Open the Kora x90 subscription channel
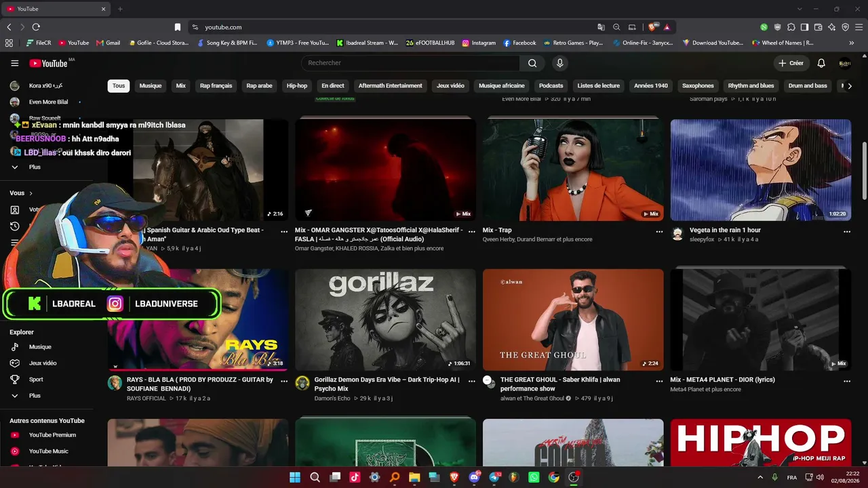Viewport: 868px width, 488px height. 45,86
